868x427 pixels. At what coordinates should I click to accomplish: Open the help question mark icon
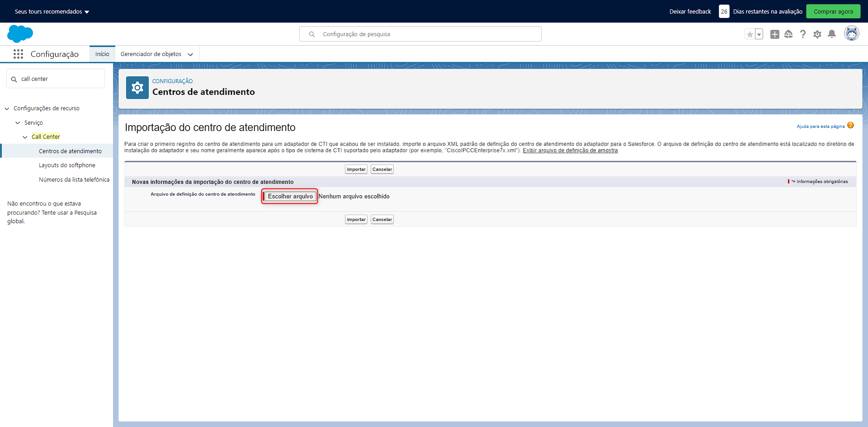803,34
